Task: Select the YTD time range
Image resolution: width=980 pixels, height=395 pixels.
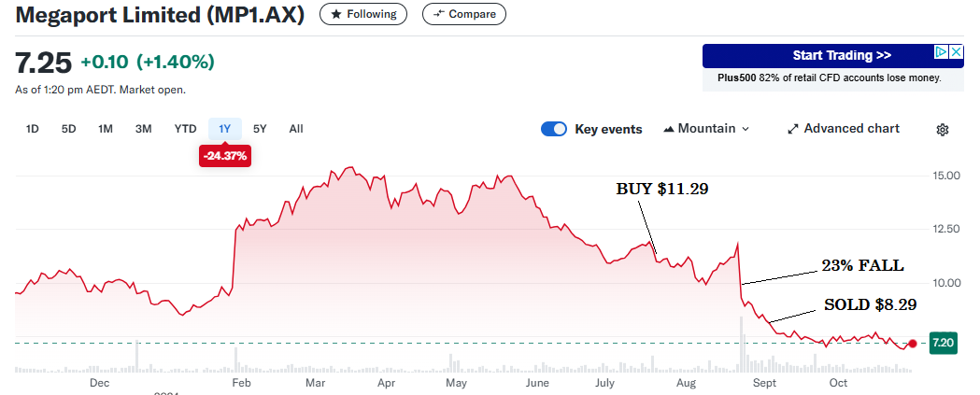Action: 185,129
